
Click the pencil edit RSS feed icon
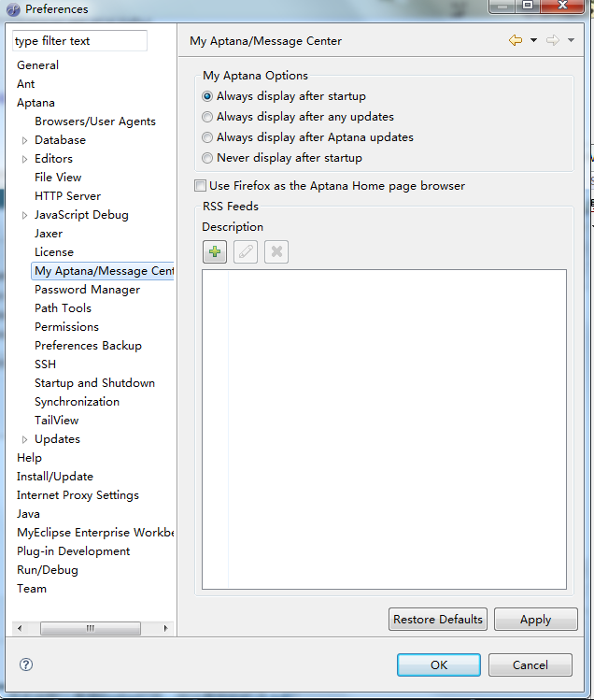(246, 251)
